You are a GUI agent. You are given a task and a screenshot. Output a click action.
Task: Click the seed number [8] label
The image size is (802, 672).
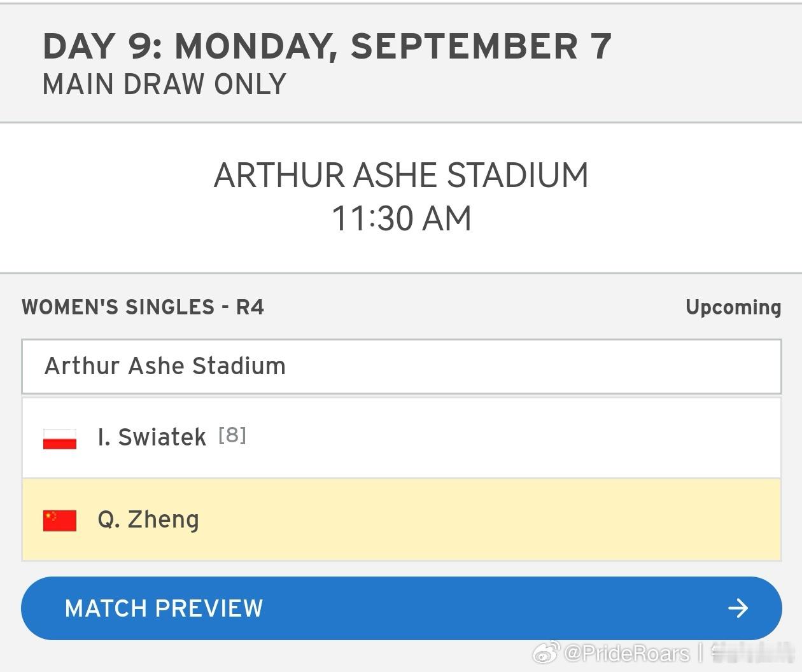click(x=232, y=435)
